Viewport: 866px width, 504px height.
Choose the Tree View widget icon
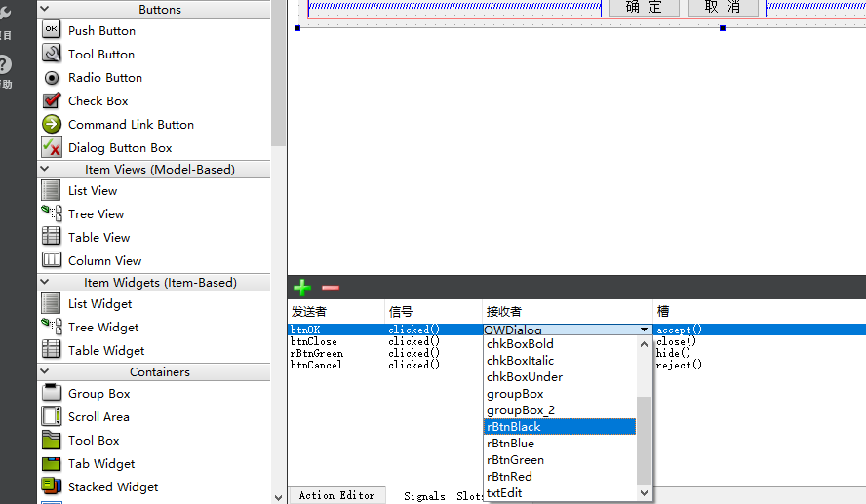coord(52,213)
